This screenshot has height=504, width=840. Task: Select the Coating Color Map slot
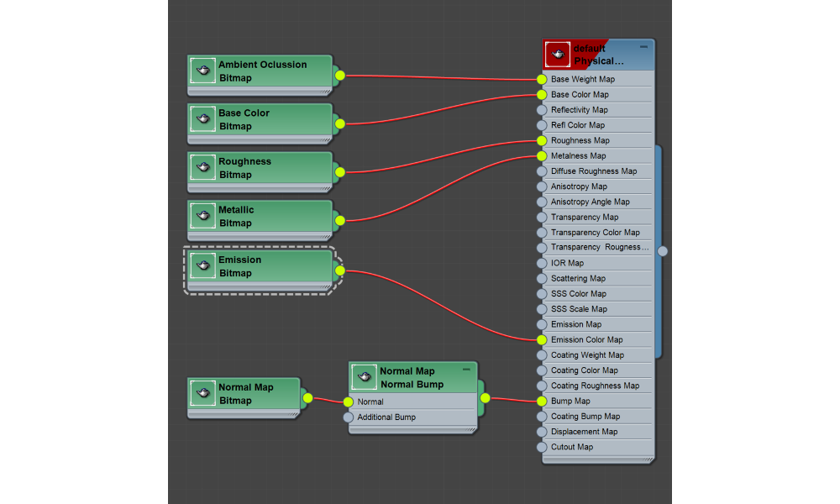584,370
